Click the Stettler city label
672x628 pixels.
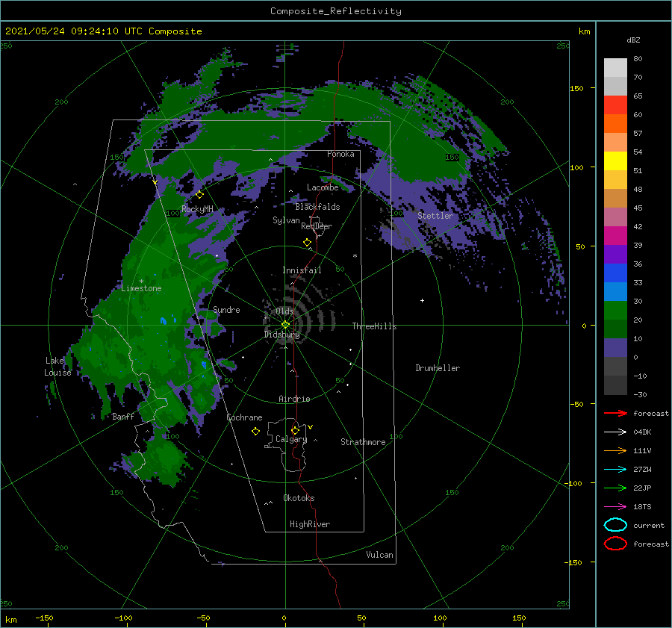point(435,216)
